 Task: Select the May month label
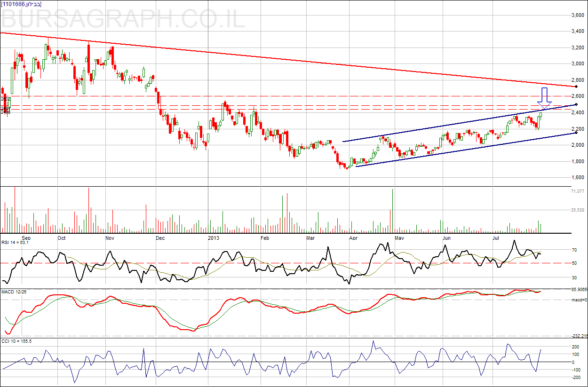[400, 238]
